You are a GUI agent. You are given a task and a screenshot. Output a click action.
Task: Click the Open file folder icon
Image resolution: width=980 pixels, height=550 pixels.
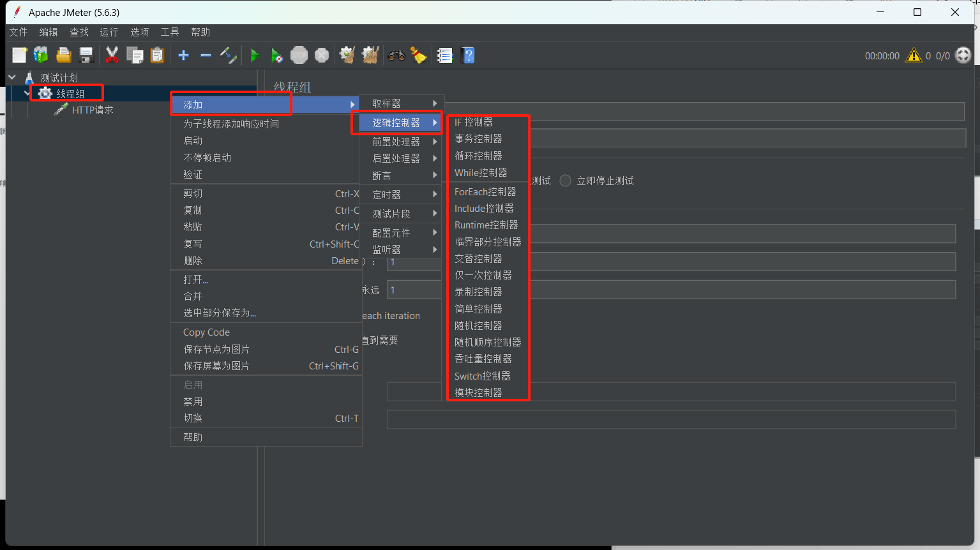click(63, 56)
